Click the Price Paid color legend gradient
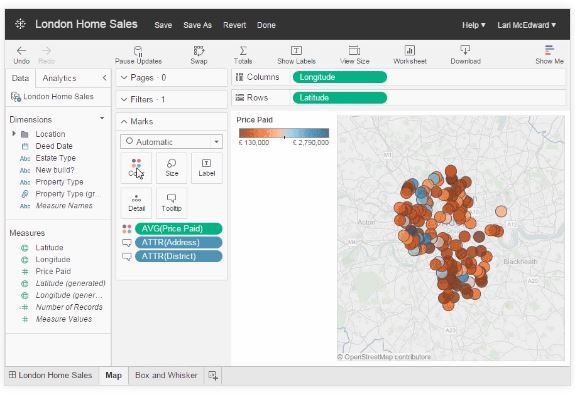This screenshot has width=575, height=397. [284, 133]
